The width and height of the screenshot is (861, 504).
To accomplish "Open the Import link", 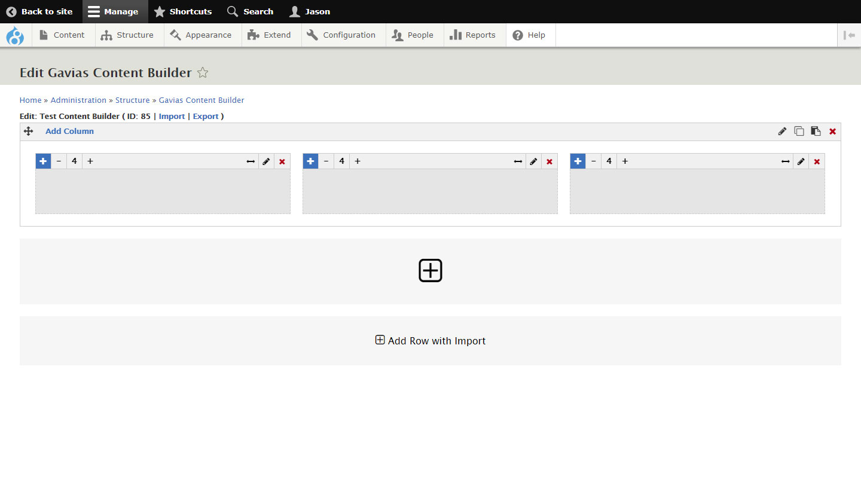I will click(172, 116).
